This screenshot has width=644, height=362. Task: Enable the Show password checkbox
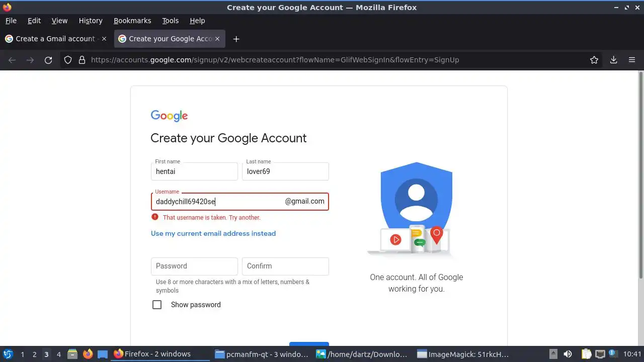coord(157,305)
